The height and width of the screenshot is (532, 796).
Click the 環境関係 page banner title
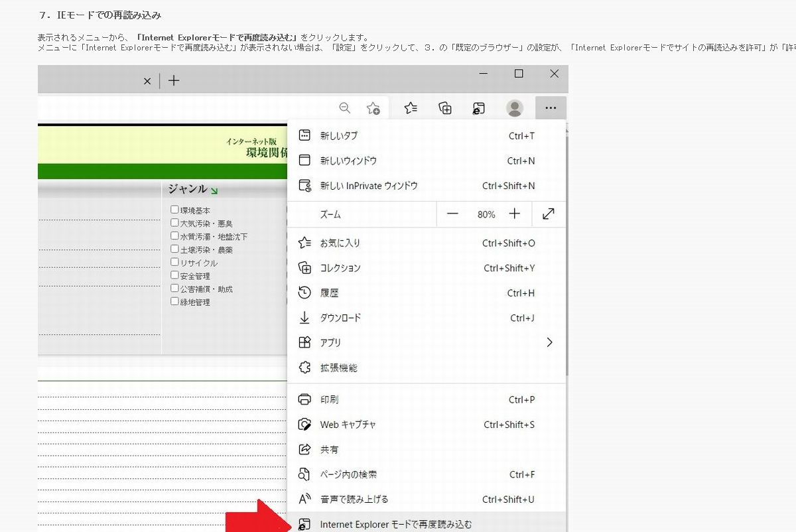(267, 152)
